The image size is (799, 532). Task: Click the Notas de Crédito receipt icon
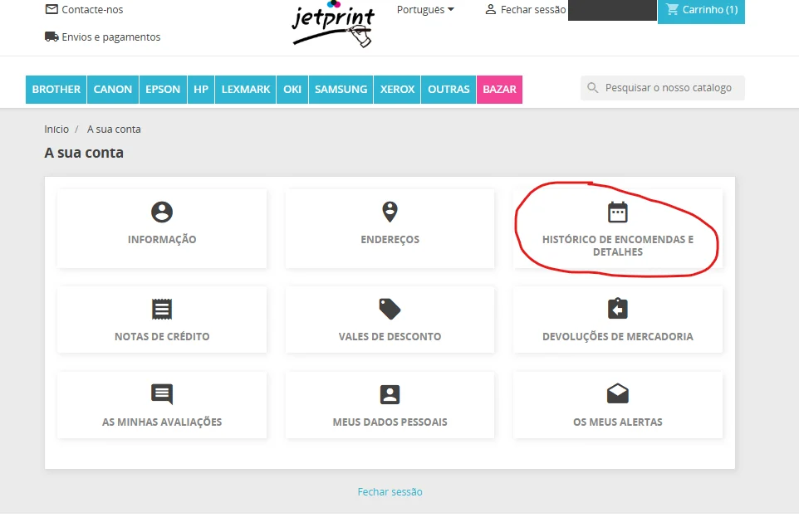pyautogui.click(x=162, y=309)
